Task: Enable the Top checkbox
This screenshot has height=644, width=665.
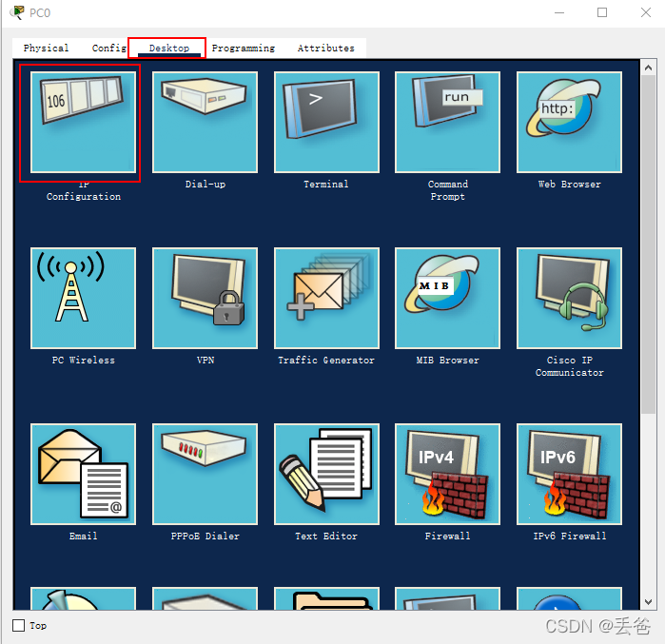Action: 19,625
